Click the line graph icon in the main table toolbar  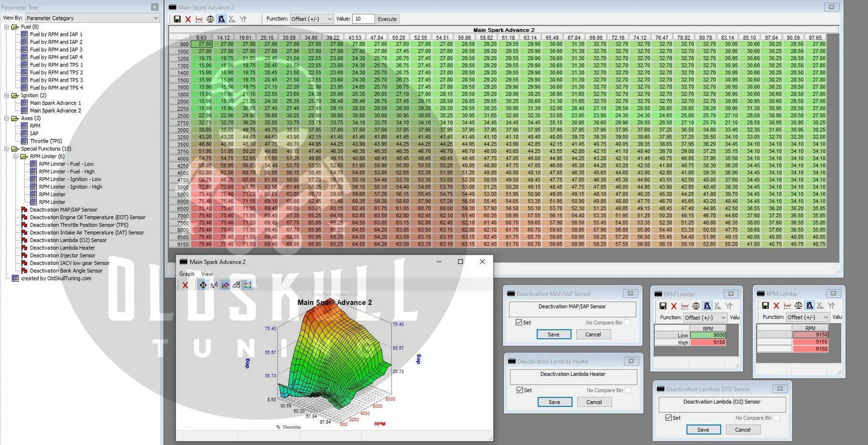[199, 19]
